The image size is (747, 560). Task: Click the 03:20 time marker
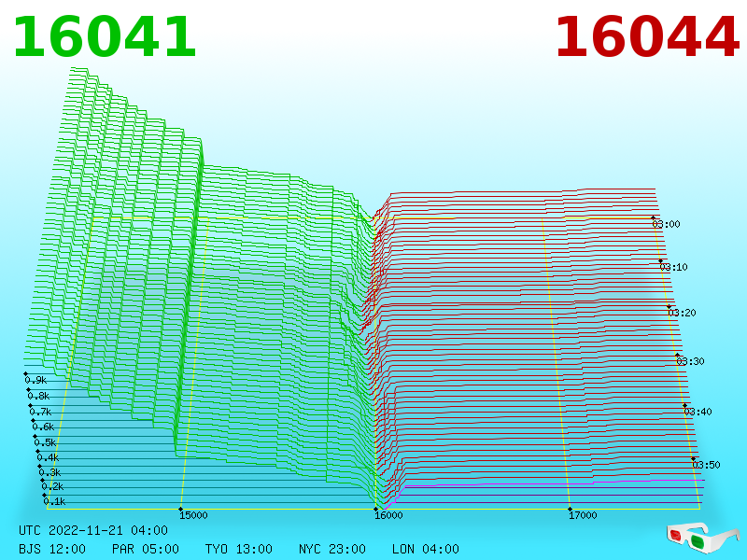682,313
